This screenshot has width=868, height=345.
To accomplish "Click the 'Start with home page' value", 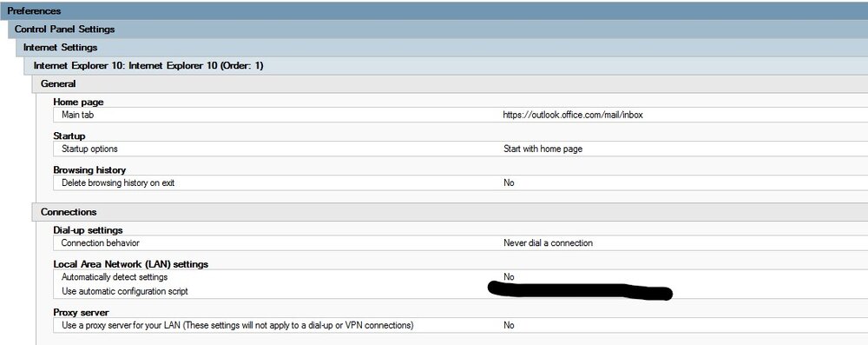I will point(542,149).
